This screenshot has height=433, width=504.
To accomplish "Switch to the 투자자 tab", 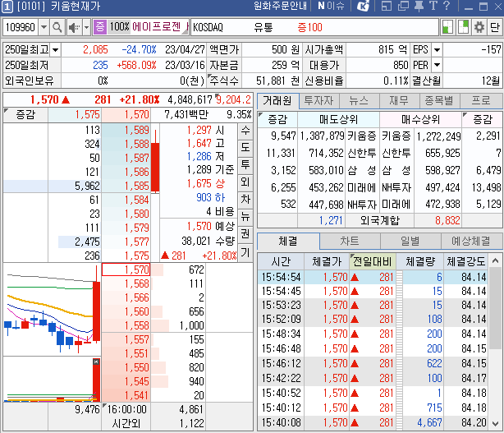I will pos(318,101).
